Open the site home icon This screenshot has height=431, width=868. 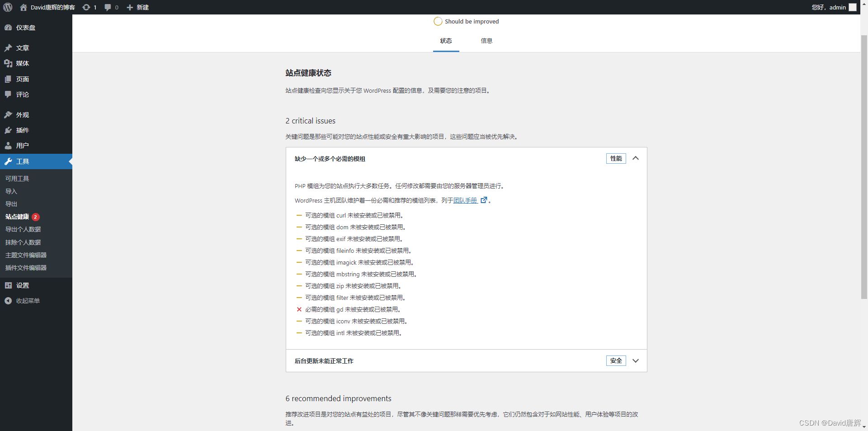click(x=24, y=7)
